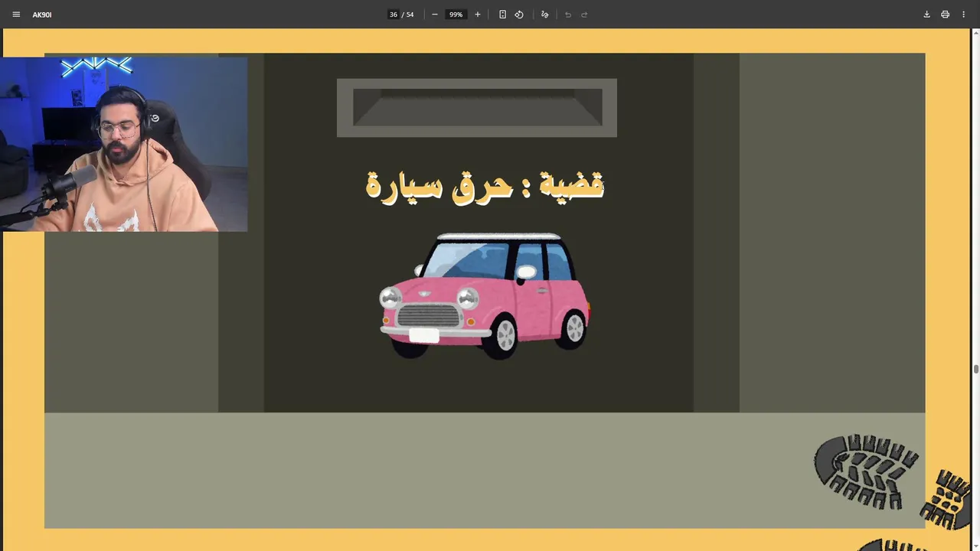Zoom in with the plus button
The width and height of the screenshot is (980, 551).
click(x=478, y=15)
